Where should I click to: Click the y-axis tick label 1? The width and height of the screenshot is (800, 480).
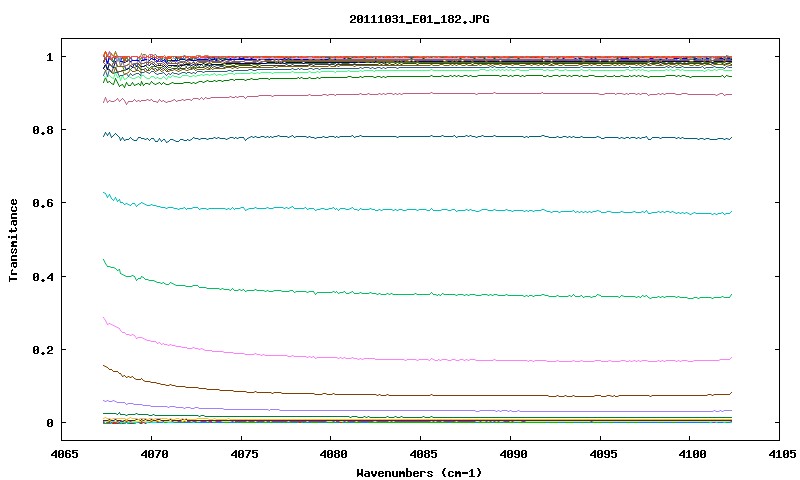click(49, 57)
